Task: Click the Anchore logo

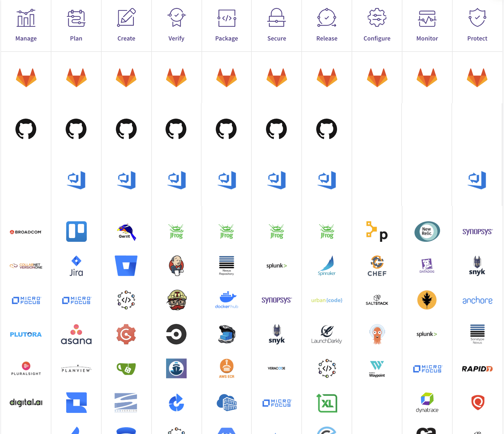Action: coord(477,300)
